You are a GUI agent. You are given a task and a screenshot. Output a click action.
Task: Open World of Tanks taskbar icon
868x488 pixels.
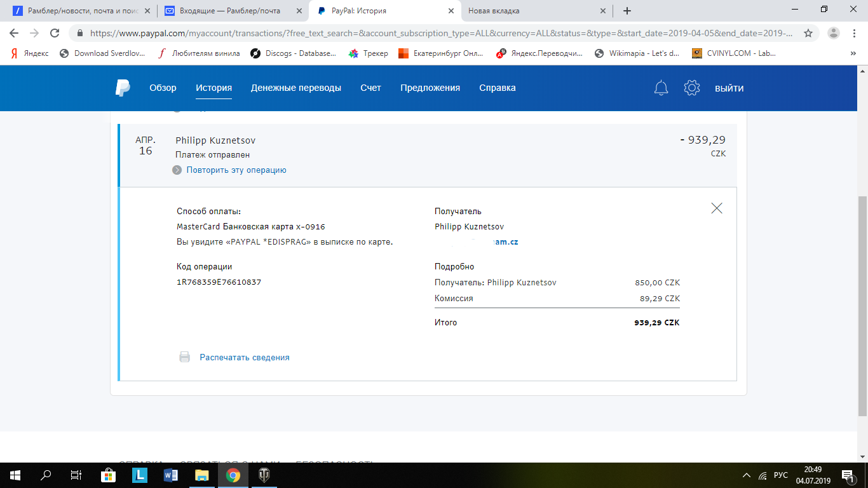pos(264,475)
